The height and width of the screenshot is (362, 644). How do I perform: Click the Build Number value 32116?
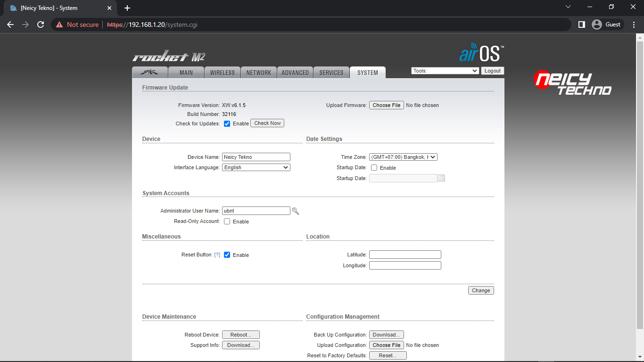229,114
